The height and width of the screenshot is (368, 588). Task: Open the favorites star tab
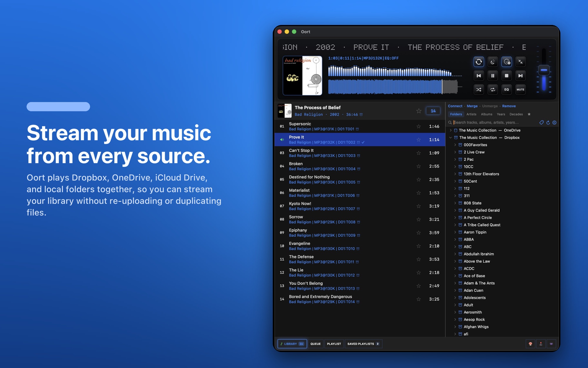[x=529, y=114]
